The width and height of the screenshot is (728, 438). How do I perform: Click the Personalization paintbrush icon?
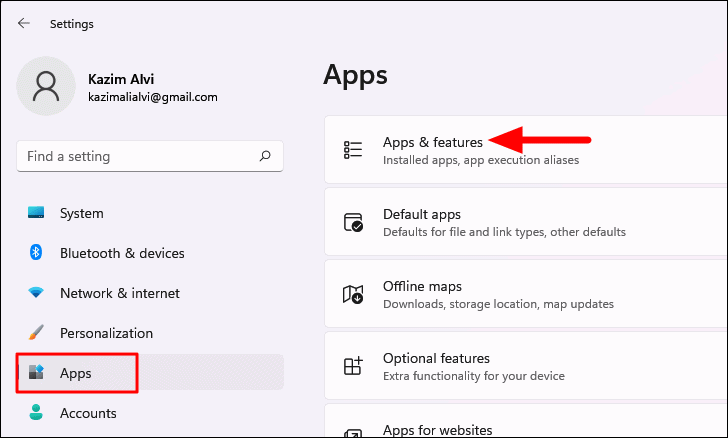coord(36,333)
